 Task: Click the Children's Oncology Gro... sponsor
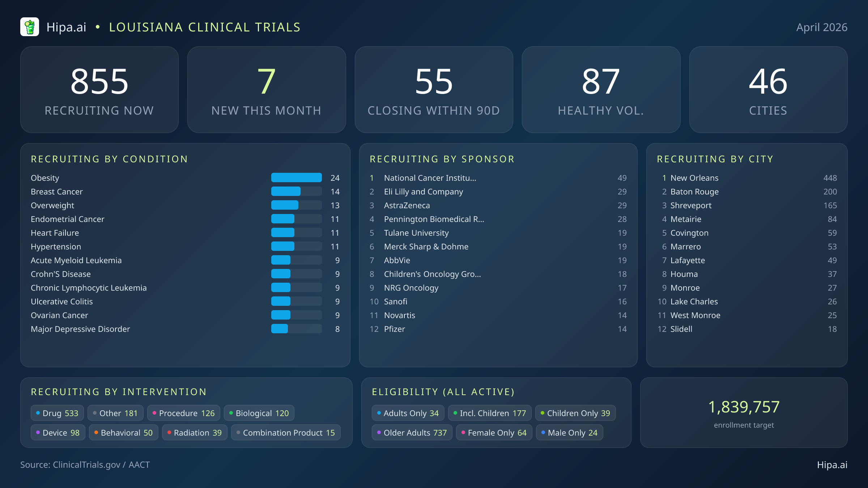click(498, 274)
